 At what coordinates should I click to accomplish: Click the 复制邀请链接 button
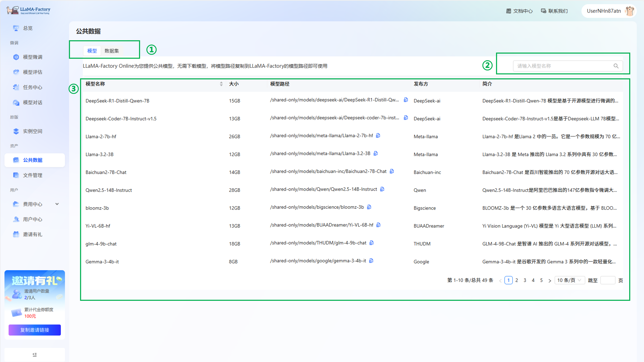point(35,330)
